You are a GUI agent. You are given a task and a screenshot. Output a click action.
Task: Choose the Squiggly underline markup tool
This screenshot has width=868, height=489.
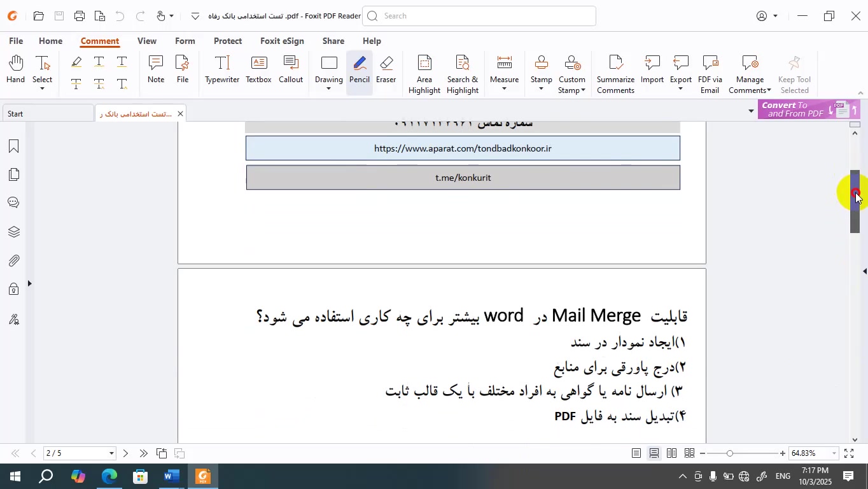tap(99, 62)
